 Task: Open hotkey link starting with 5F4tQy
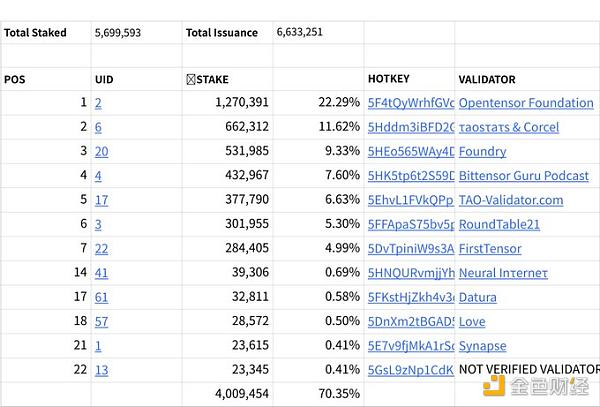[x=411, y=103]
